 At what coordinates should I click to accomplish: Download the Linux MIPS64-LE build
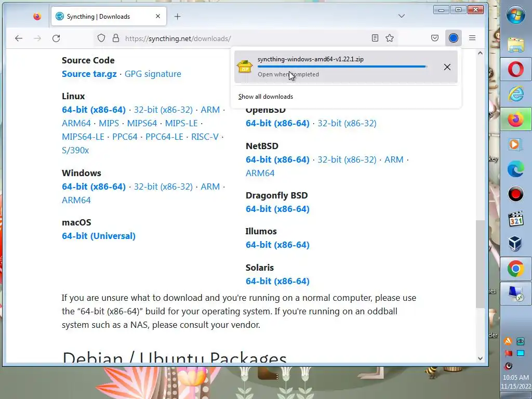point(83,137)
